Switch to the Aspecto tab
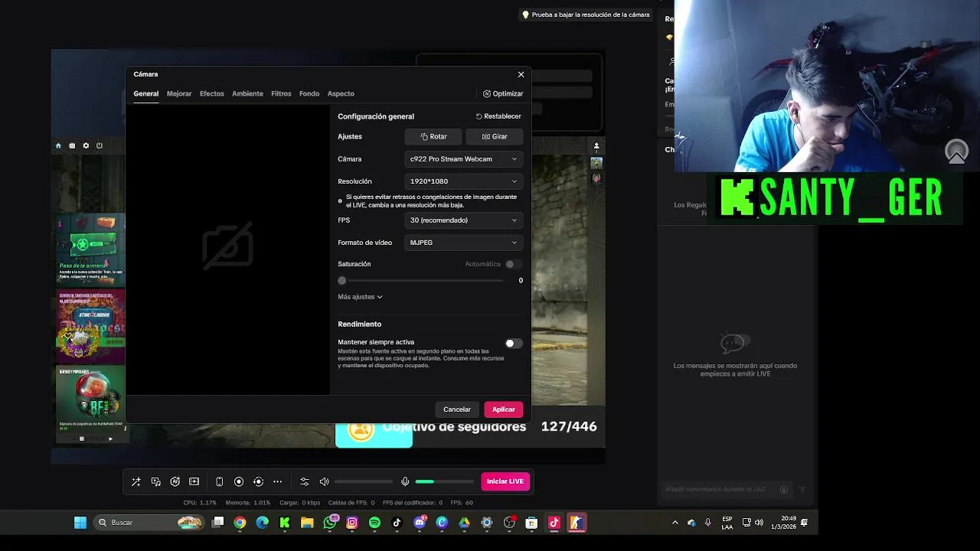Image resolution: width=980 pixels, height=551 pixels. tap(341, 94)
